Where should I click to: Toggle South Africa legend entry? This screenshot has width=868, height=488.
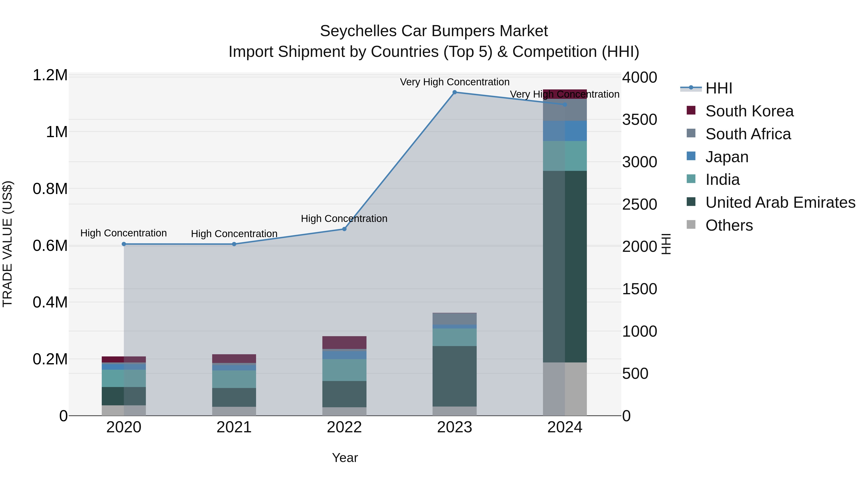pyautogui.click(x=739, y=134)
